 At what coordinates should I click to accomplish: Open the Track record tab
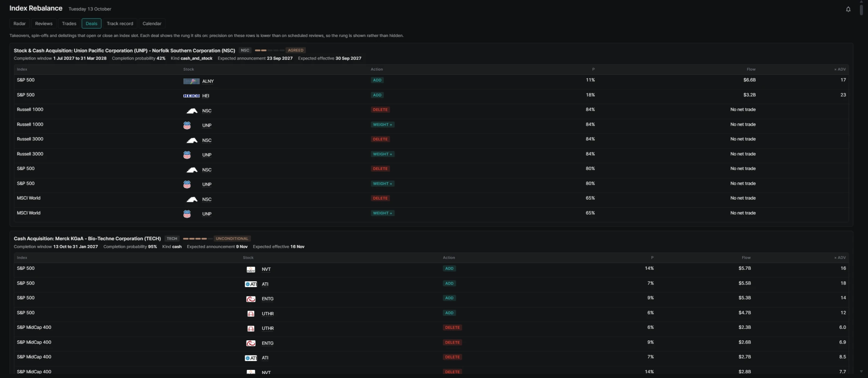click(x=120, y=24)
